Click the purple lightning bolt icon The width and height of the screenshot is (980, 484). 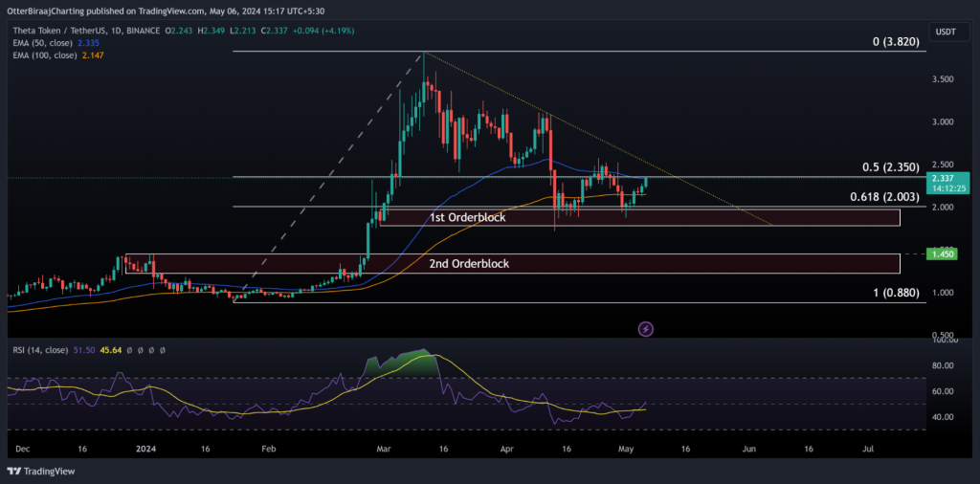646,329
